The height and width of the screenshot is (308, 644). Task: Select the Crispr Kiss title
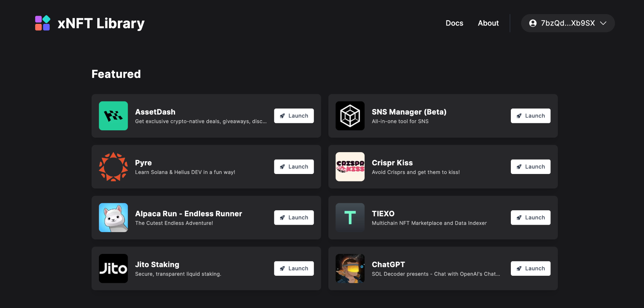[392, 163]
